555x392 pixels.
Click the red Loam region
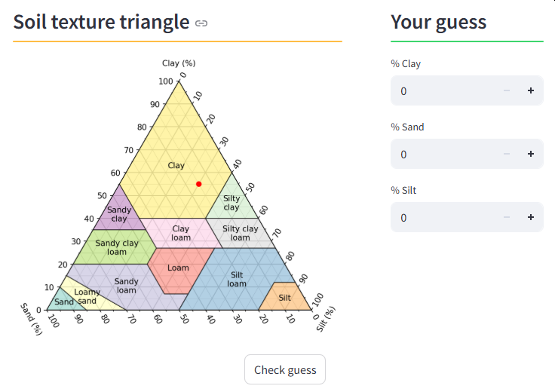(178, 268)
